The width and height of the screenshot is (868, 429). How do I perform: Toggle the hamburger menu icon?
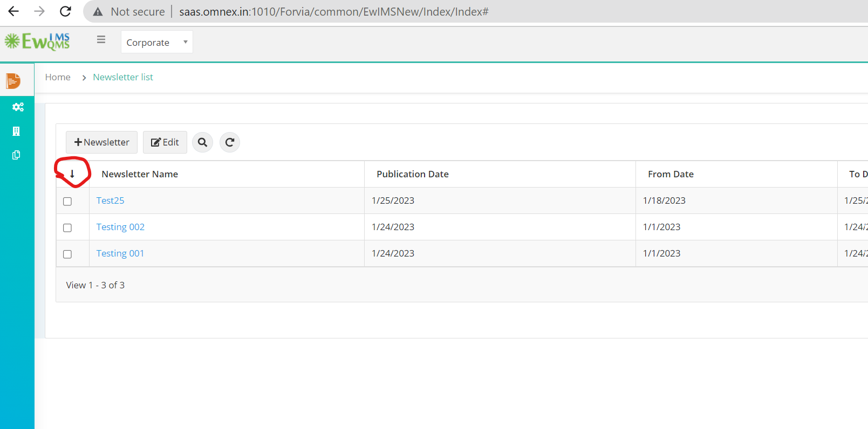101,39
